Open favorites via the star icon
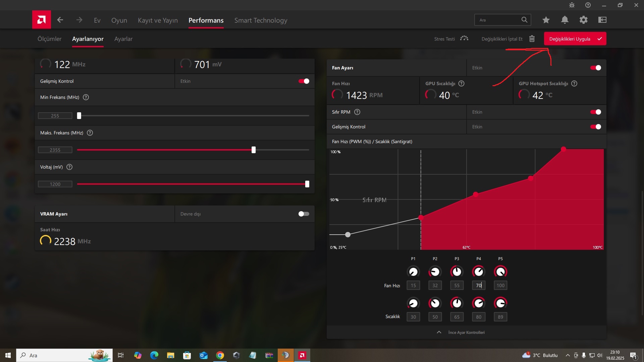 pos(546,20)
